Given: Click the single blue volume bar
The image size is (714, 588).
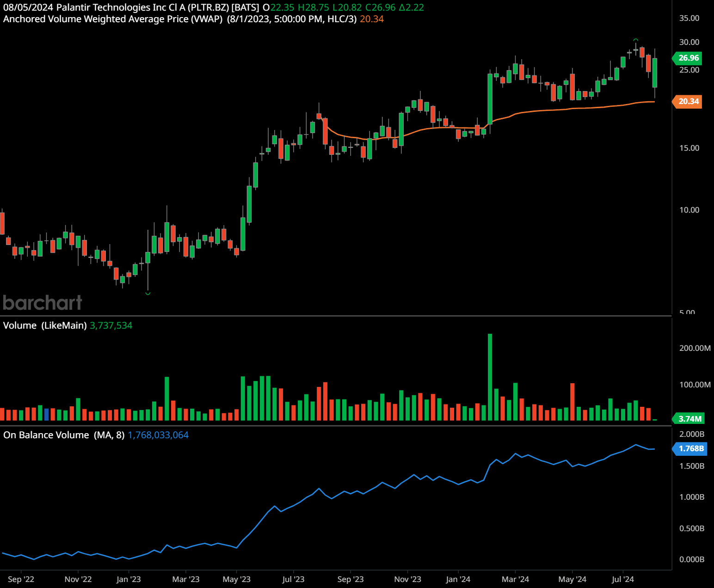Looking at the screenshot, I should click(x=46, y=414).
